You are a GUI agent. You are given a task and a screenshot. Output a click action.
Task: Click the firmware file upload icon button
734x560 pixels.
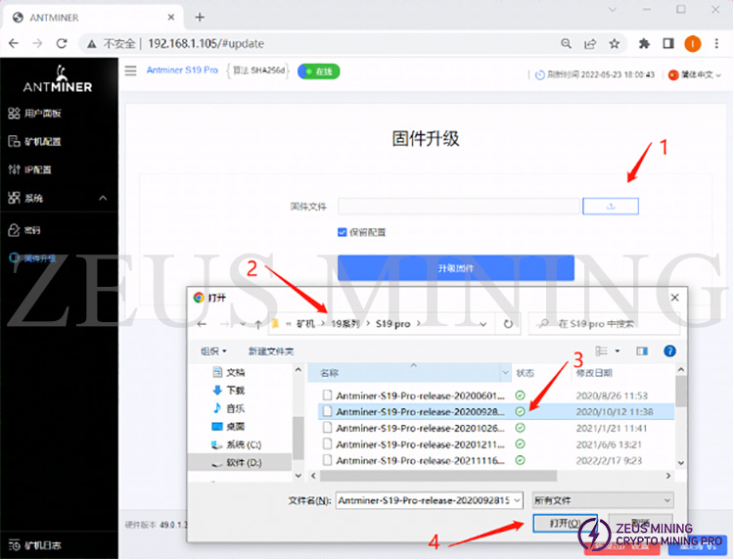[x=611, y=207]
